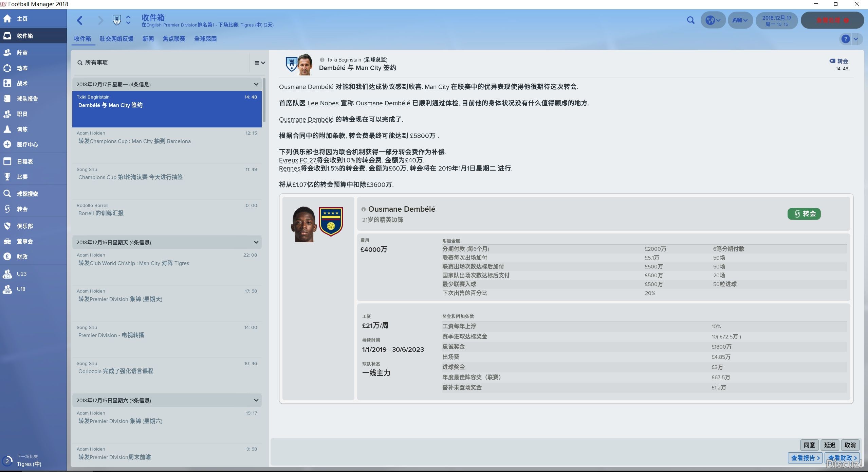Collapse the 2018年12月17日 message group
The height and width of the screenshot is (472, 868).
(x=256, y=84)
